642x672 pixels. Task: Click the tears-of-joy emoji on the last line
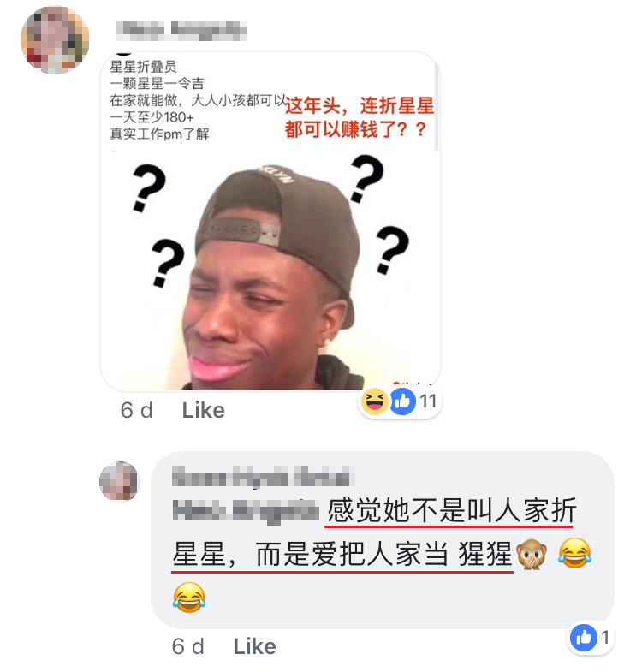click(189, 597)
